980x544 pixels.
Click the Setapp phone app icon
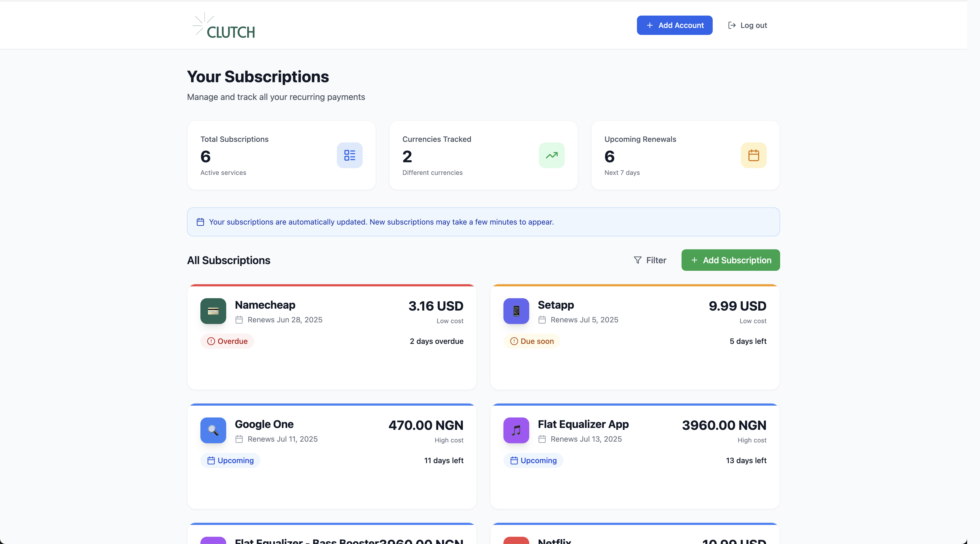coord(516,311)
